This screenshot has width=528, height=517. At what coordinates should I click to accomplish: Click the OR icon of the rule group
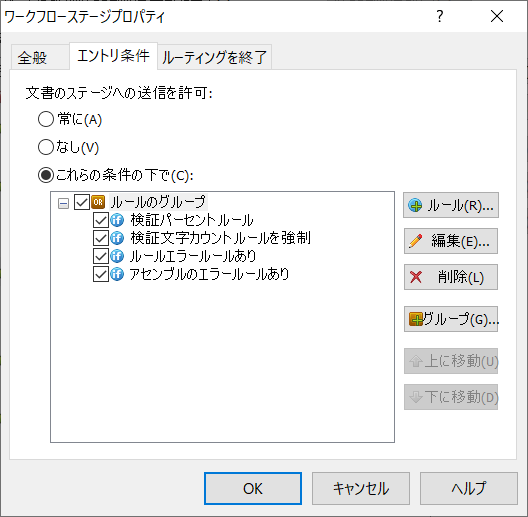(98, 202)
